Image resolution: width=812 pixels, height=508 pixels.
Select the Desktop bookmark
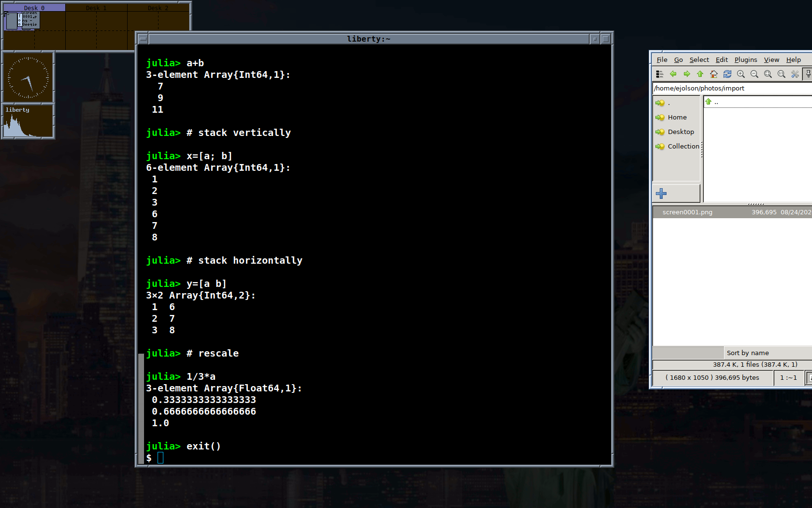pyautogui.click(x=681, y=132)
